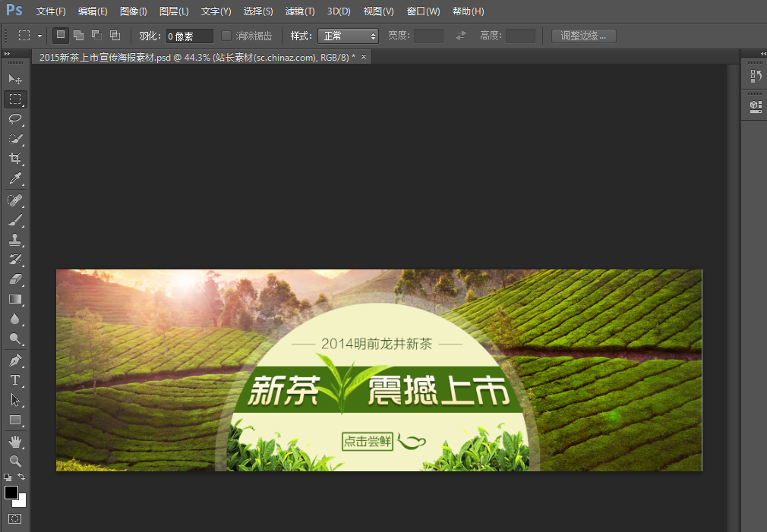The width and height of the screenshot is (767, 532).
Task: Open the 选择(S) menu
Action: click(x=258, y=11)
